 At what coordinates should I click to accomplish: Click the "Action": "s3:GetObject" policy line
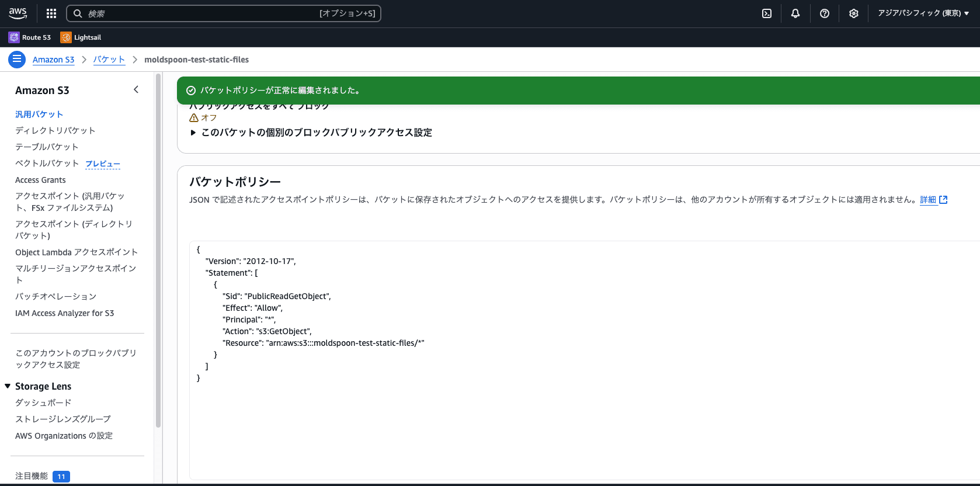click(x=267, y=331)
